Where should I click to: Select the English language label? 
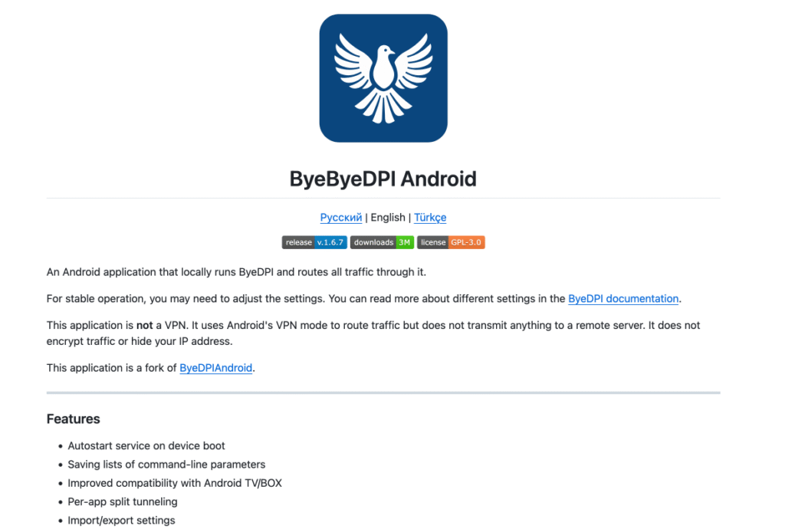[388, 217]
